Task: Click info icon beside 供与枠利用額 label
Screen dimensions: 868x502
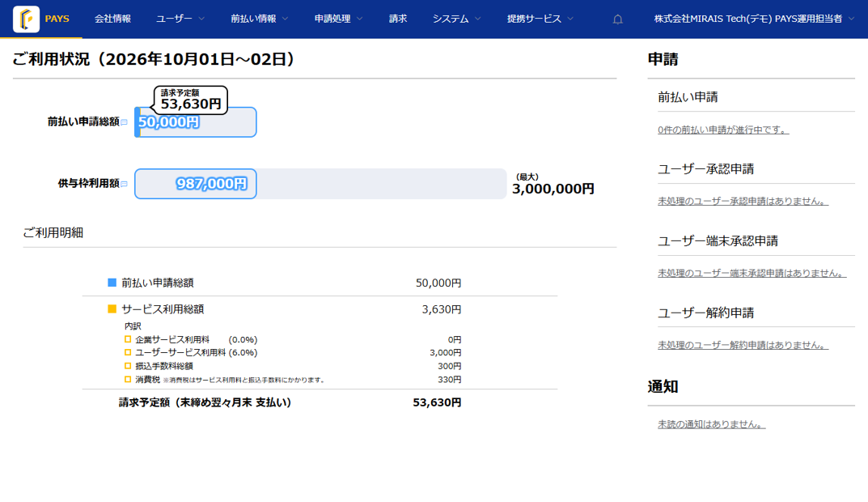Action: pos(124,184)
